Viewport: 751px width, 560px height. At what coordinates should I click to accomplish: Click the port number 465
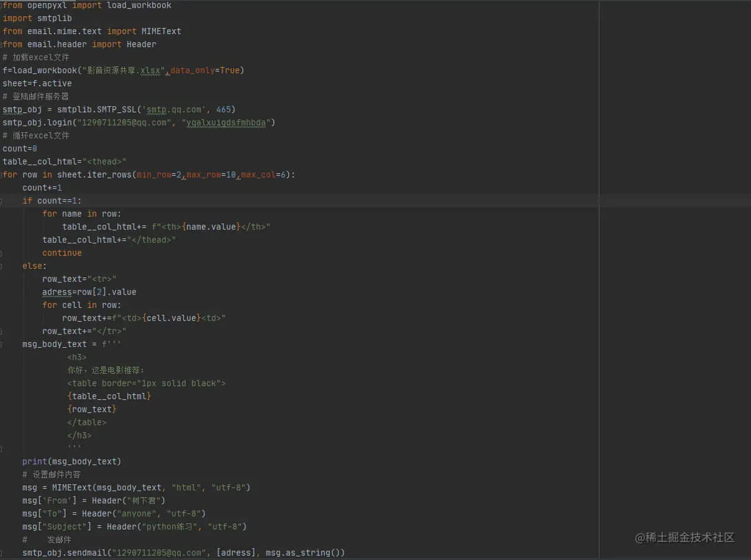tap(224, 109)
